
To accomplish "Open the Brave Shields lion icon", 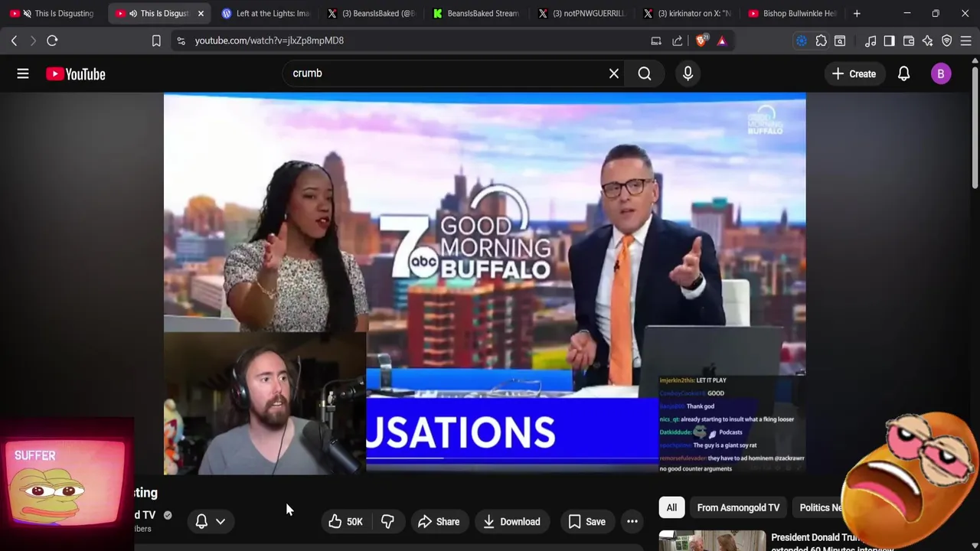I will (x=701, y=41).
